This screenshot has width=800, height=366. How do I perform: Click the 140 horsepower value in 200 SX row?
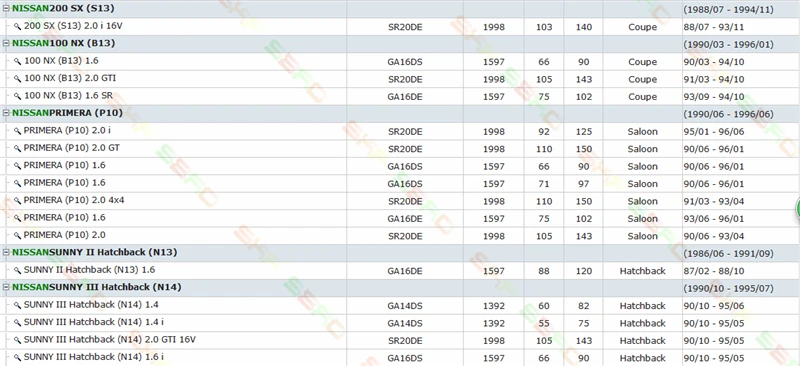click(584, 27)
